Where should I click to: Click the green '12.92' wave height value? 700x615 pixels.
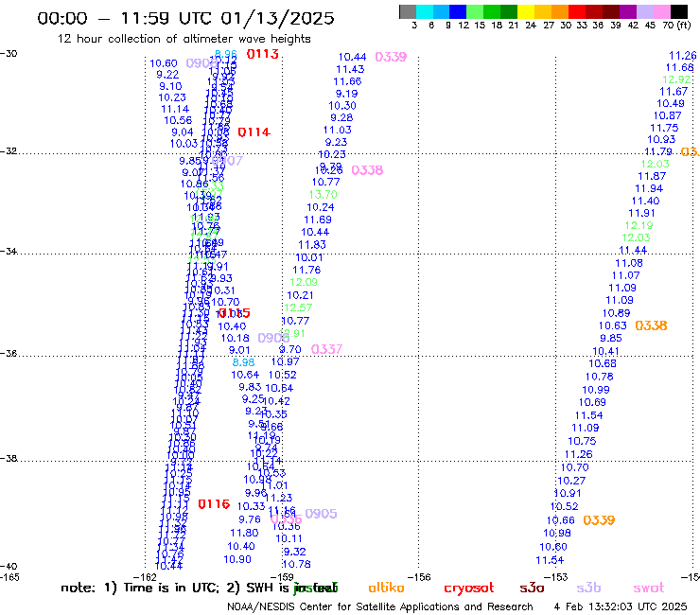[676, 79]
